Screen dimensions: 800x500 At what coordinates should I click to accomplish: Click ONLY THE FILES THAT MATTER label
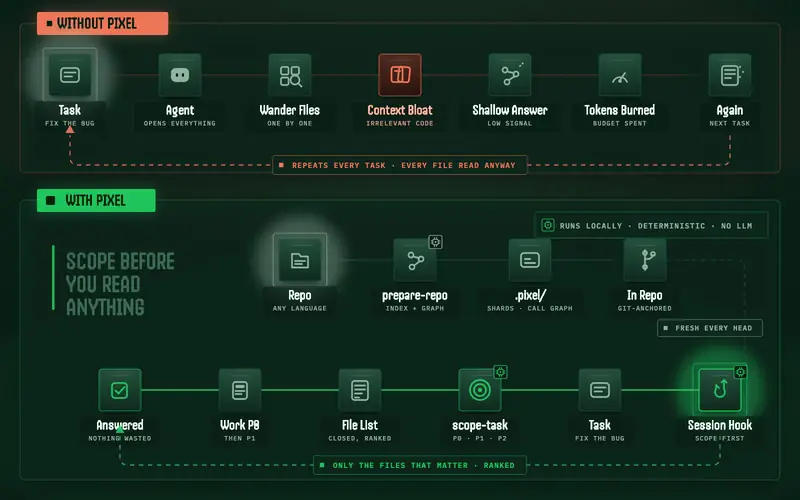420,465
